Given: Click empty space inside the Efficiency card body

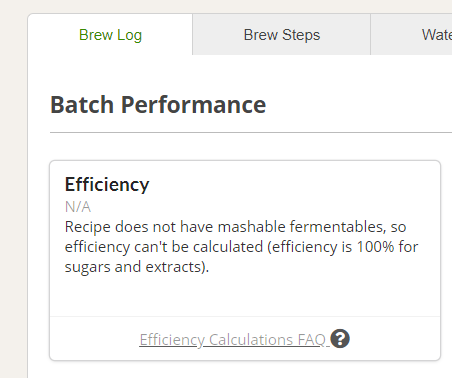Looking at the screenshot, I should 245,295.
